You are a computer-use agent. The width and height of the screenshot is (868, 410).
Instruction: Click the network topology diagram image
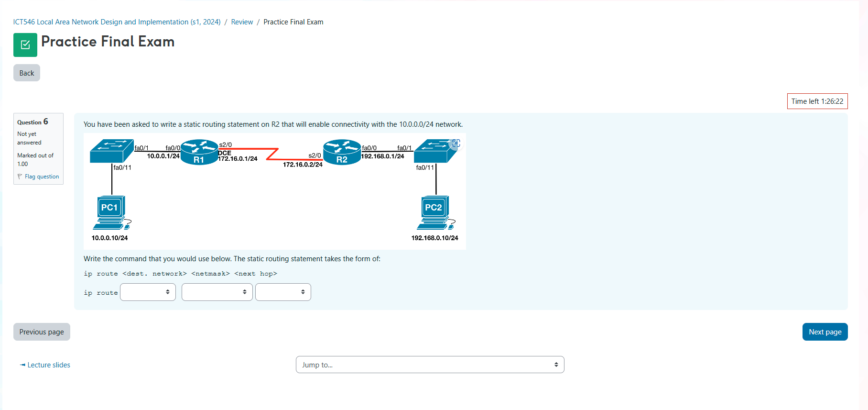[x=275, y=191]
